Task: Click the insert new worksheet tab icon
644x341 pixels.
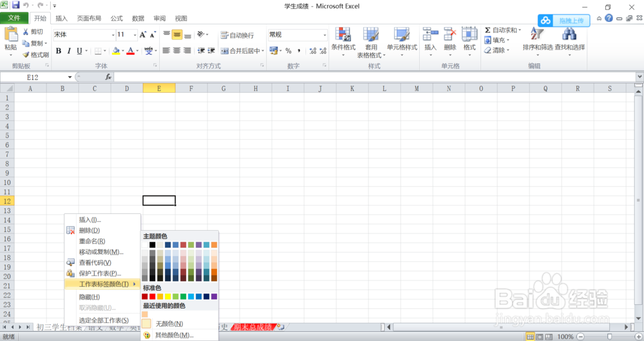Action: point(281,327)
